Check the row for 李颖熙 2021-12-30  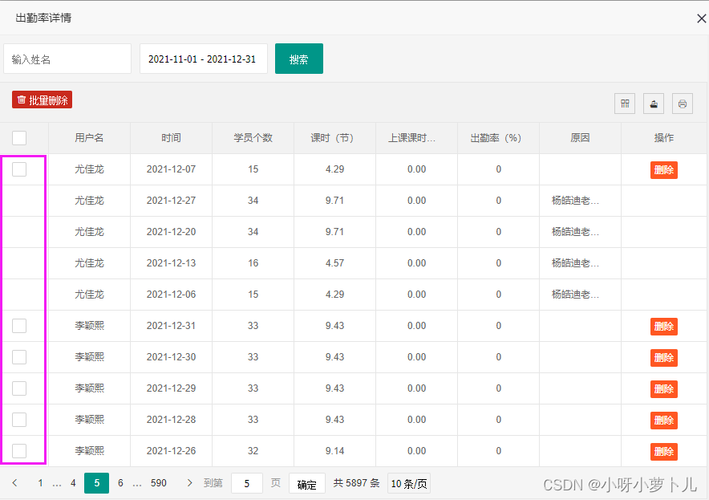[19, 357]
